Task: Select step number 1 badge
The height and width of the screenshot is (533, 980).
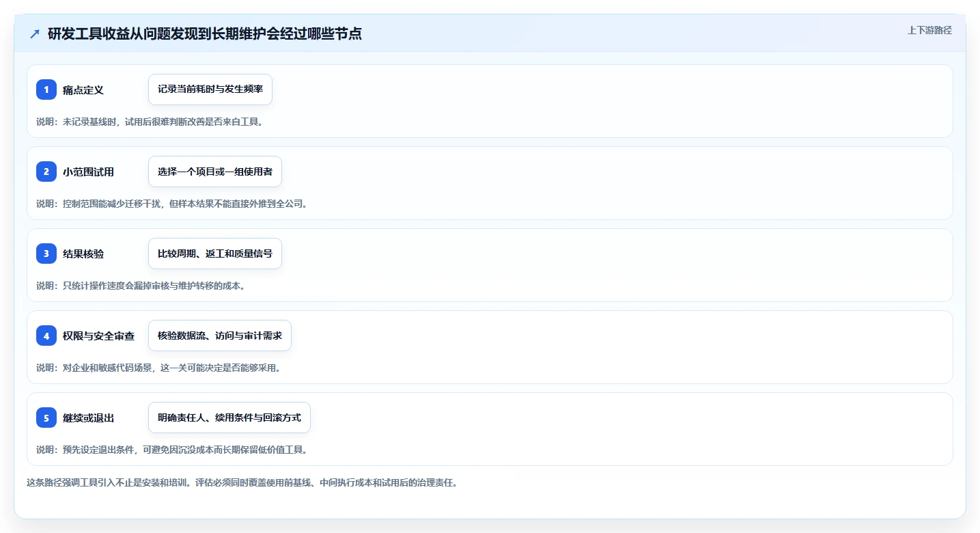Action: pos(46,90)
